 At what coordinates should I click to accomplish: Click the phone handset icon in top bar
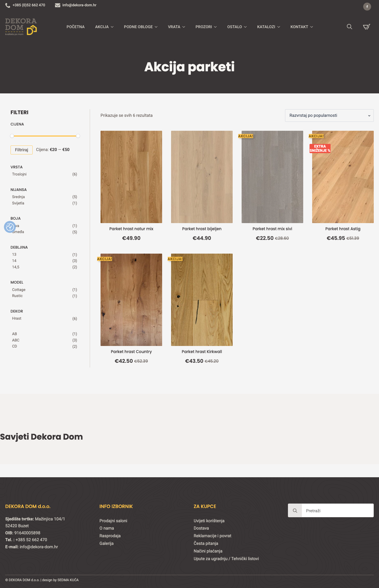point(8,5)
